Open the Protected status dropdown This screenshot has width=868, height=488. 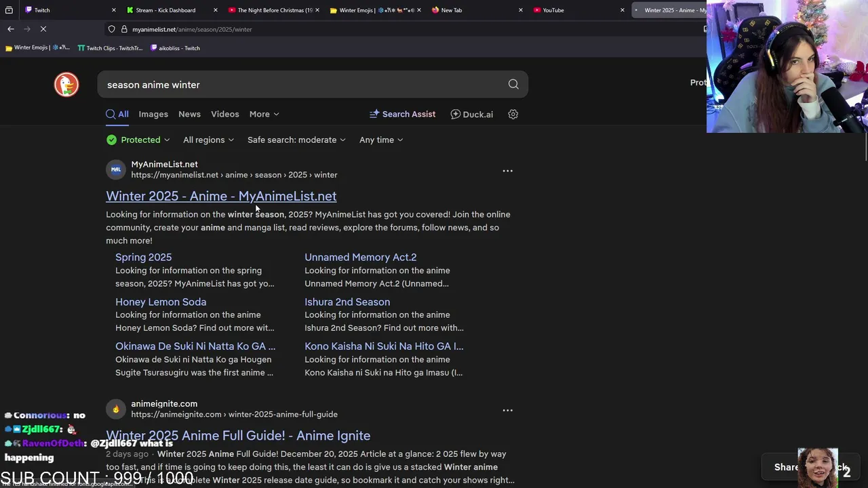tap(138, 140)
